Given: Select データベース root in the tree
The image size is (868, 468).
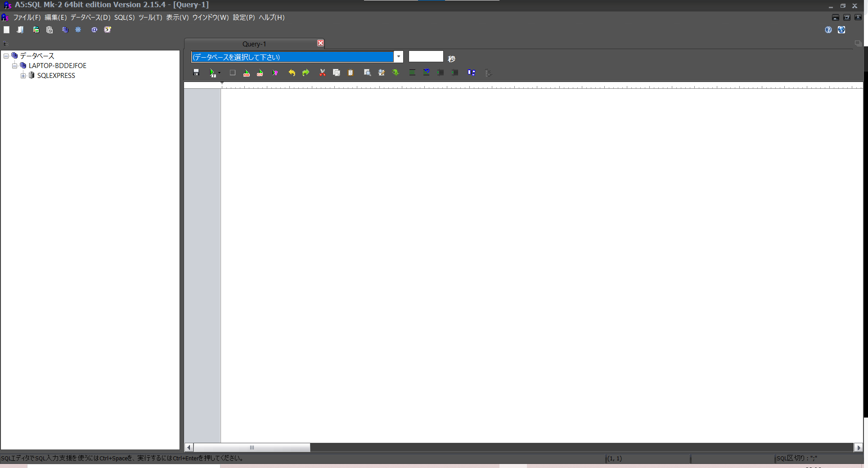Looking at the screenshot, I should pyautogui.click(x=37, y=56).
